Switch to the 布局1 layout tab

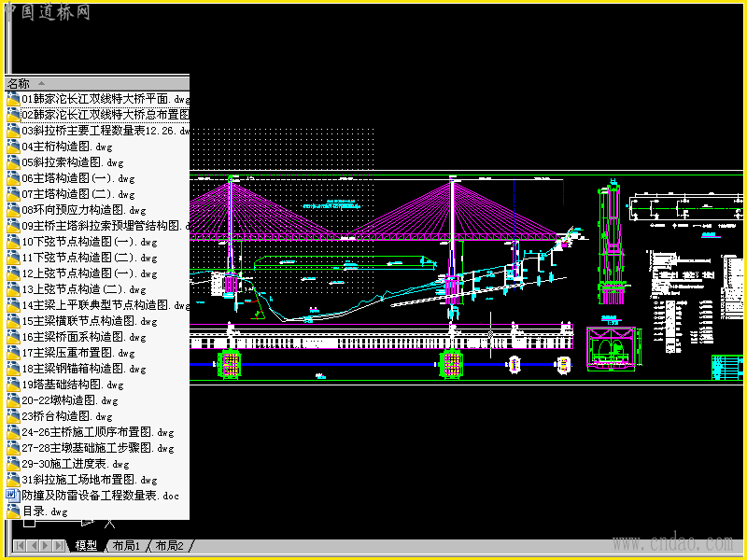127,545
